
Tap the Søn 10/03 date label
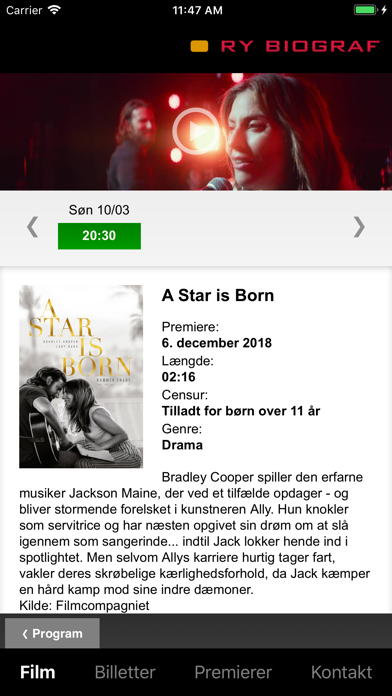(99, 210)
